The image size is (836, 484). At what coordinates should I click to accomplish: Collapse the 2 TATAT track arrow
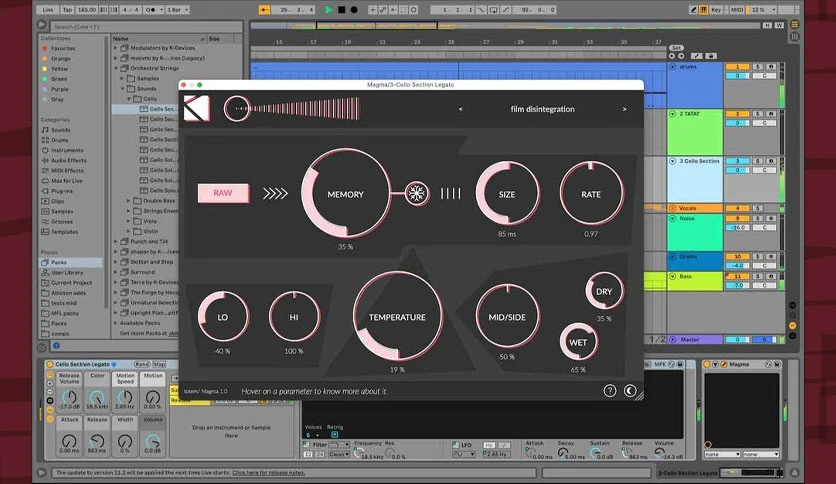pos(673,114)
